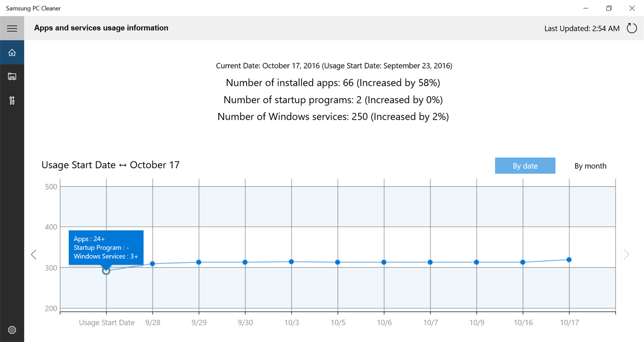Open the hamburger navigation menu

12,29
